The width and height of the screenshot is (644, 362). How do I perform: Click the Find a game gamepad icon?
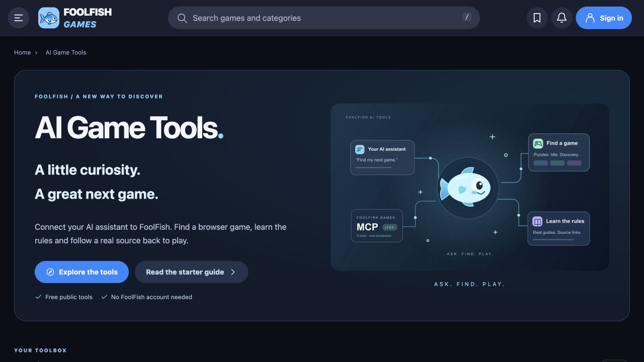pos(538,143)
